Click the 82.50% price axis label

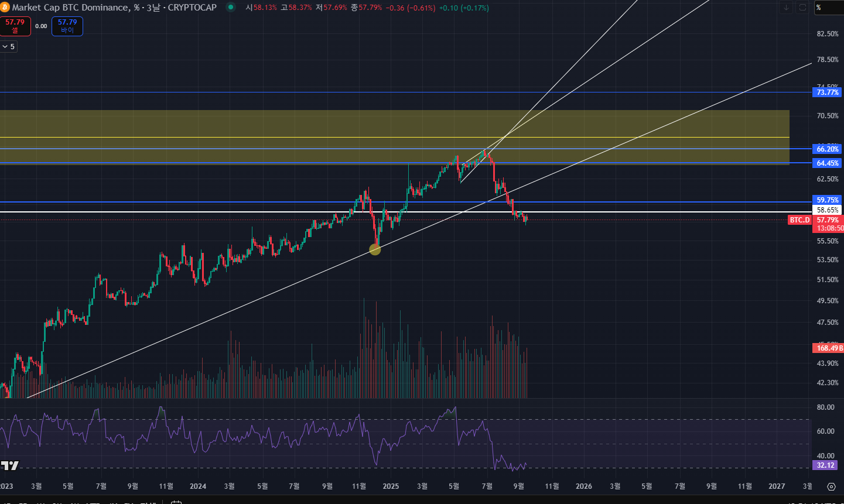[x=828, y=34]
